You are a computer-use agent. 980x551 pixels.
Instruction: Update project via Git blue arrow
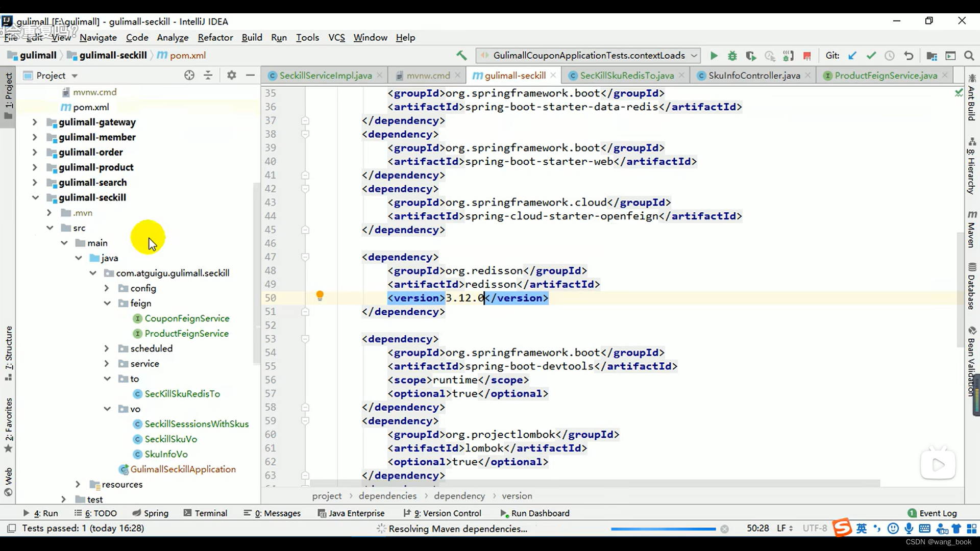pos(852,56)
